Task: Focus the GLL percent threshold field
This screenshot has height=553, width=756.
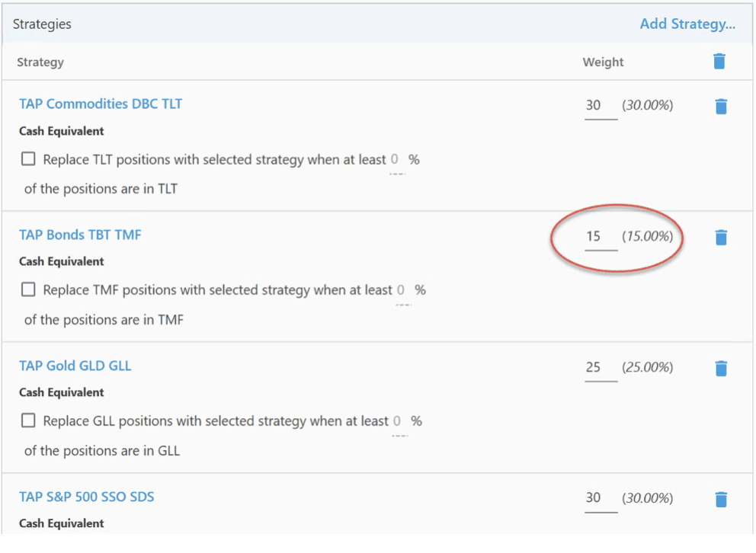Action: click(397, 422)
